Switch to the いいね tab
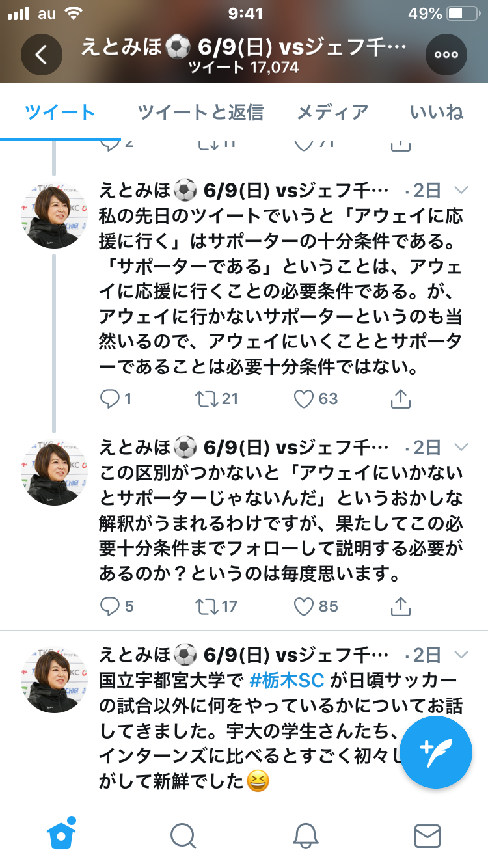Image resolution: width=488 pixels, height=868 pixels. [x=436, y=113]
